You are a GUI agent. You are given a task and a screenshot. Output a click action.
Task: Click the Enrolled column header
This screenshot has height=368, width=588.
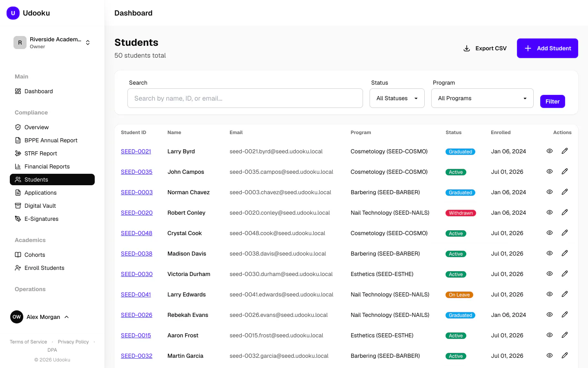click(501, 132)
